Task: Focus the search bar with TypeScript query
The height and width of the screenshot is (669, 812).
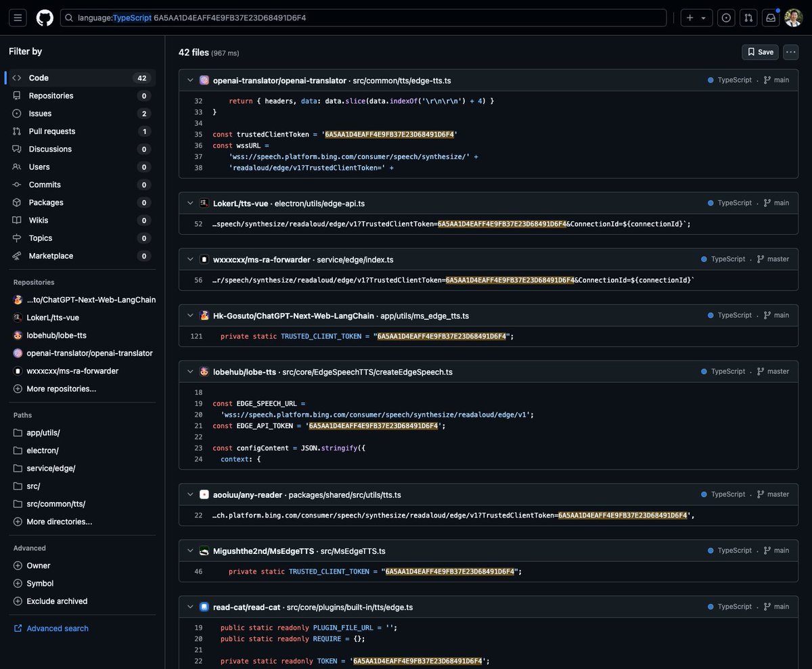Action: 363,18
